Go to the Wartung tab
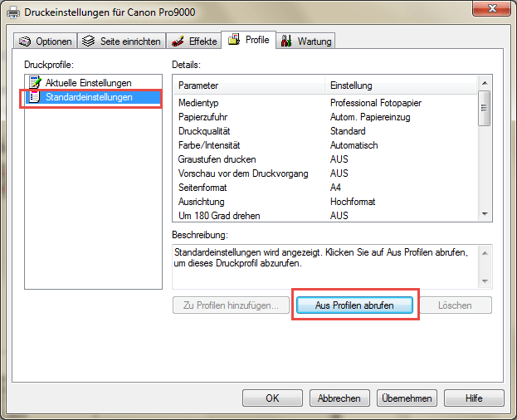Screen dimensions: 517x420 [305, 41]
